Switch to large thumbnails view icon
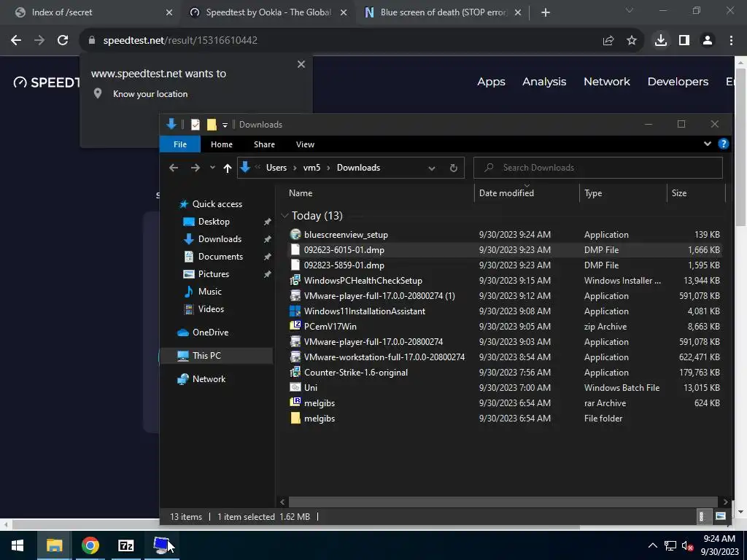 coord(721,516)
